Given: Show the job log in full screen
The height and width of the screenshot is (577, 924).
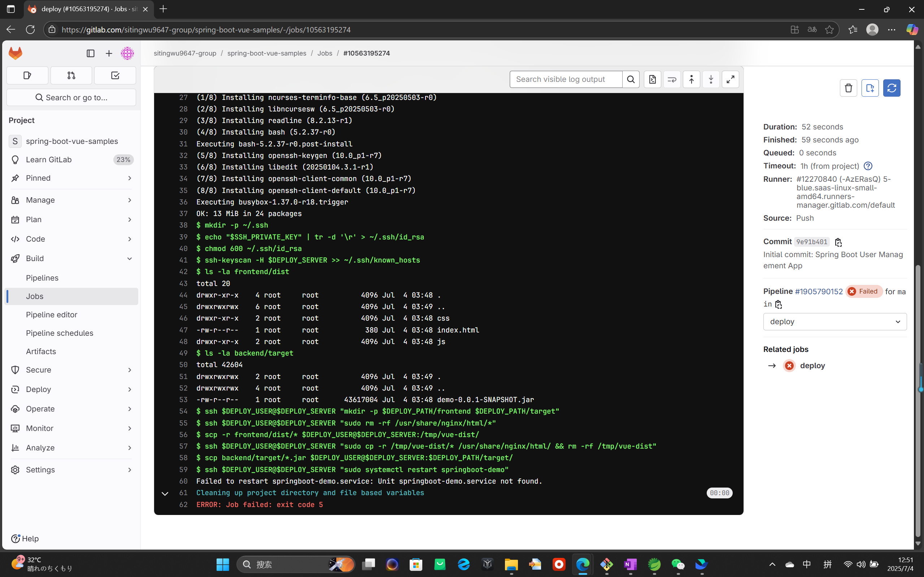Looking at the screenshot, I should pos(731,79).
